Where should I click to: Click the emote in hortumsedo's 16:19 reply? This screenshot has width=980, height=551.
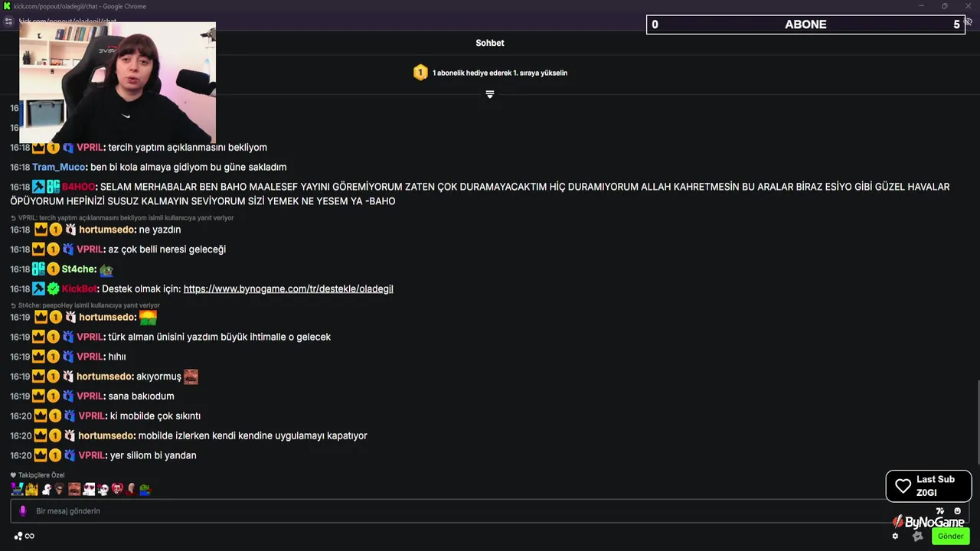tap(148, 317)
